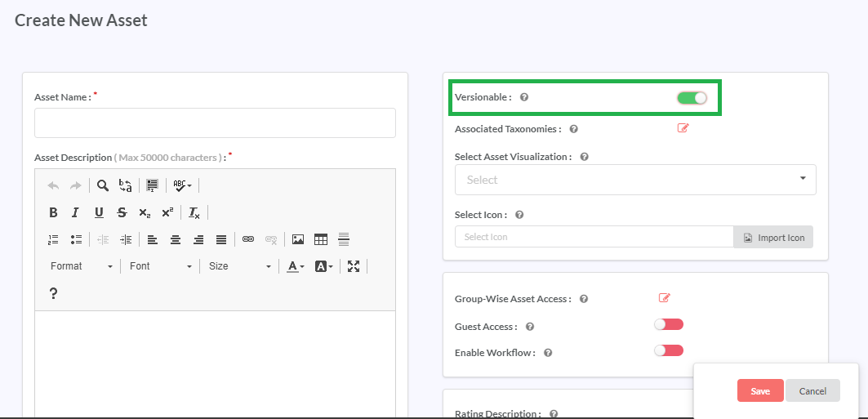The image size is (868, 419).
Task: Click the Redo arrow in editor toolbar
Action: coord(76,186)
